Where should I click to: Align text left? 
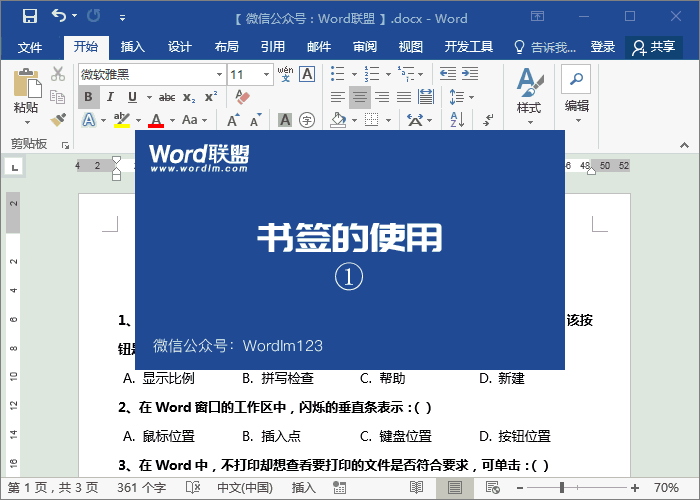(338, 97)
